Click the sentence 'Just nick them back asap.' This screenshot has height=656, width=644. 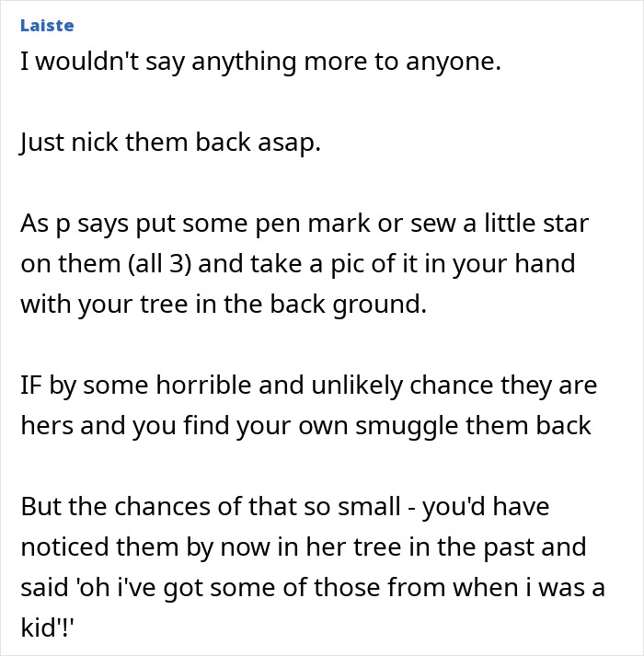tap(170, 145)
